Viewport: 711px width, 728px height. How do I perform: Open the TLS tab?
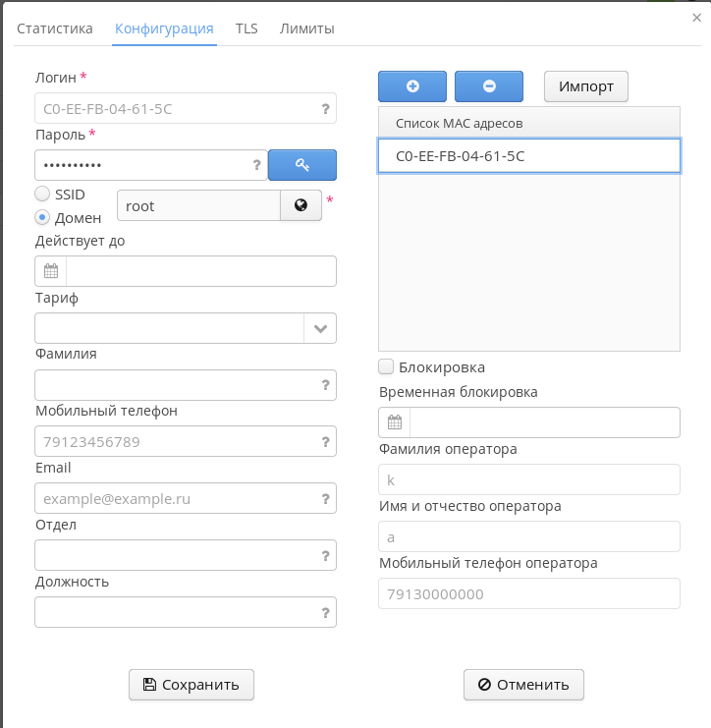pos(246,28)
